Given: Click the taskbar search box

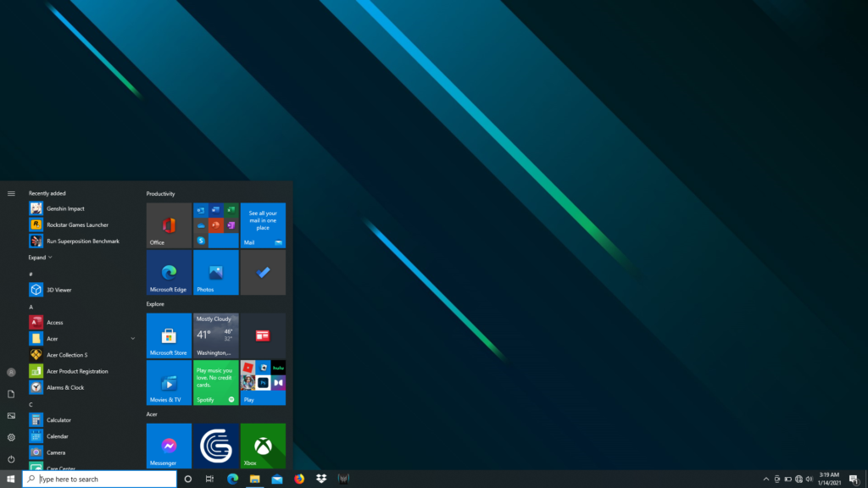Looking at the screenshot, I should [100, 480].
